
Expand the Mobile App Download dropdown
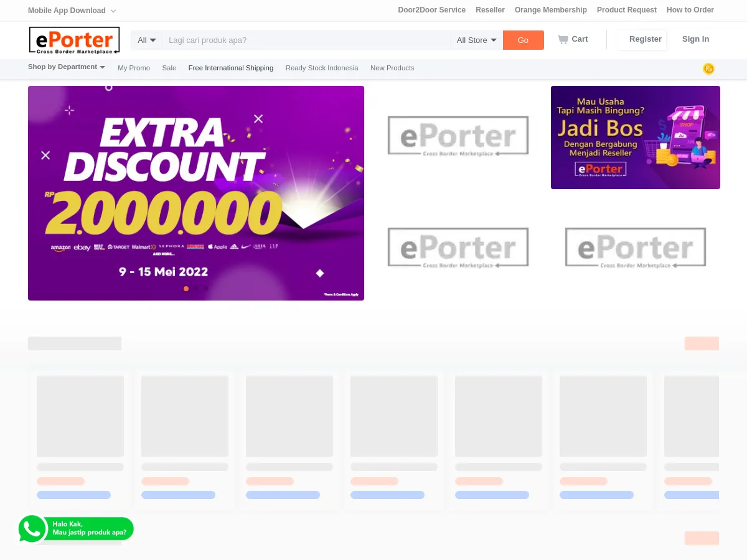[x=72, y=11]
